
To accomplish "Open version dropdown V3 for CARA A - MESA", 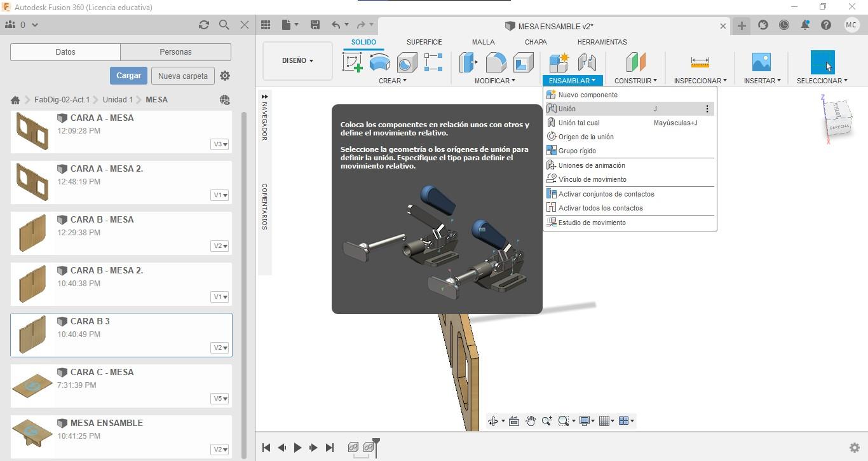I will tap(220, 144).
